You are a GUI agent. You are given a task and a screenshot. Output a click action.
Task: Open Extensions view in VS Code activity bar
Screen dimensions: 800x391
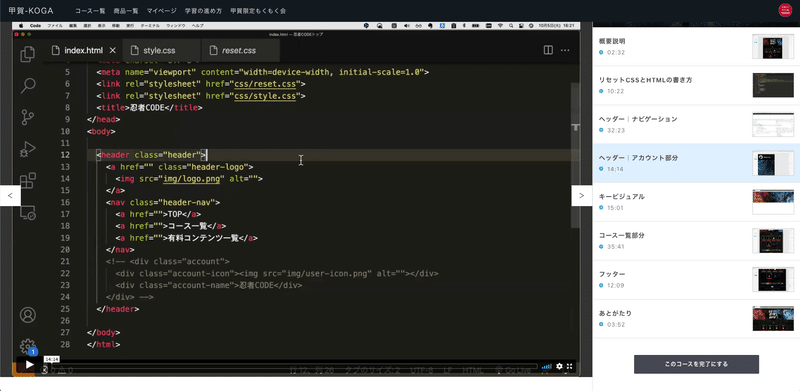(28, 181)
